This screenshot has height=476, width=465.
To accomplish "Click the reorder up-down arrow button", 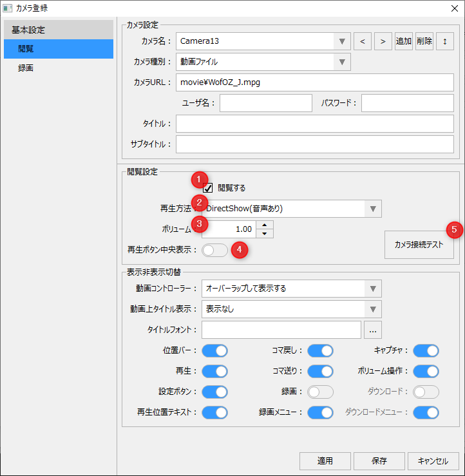I will click(x=445, y=41).
